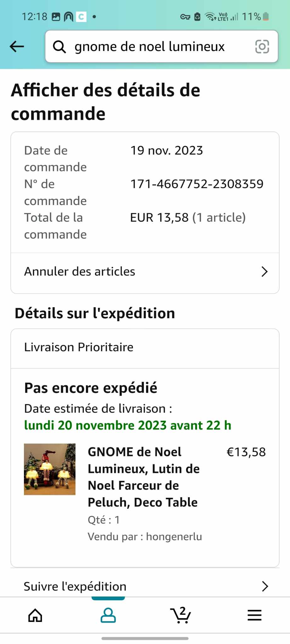290x644 pixels.
Task: Open the GNOME de Noel Lumineux product title
Action: tap(144, 477)
